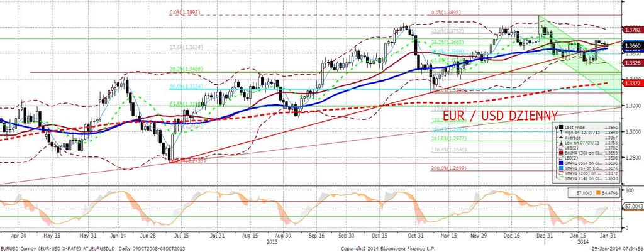644x252 pixels.
Task: Click the 23.6%(1.3624) Fibonacci label
Action: [x=185, y=47]
